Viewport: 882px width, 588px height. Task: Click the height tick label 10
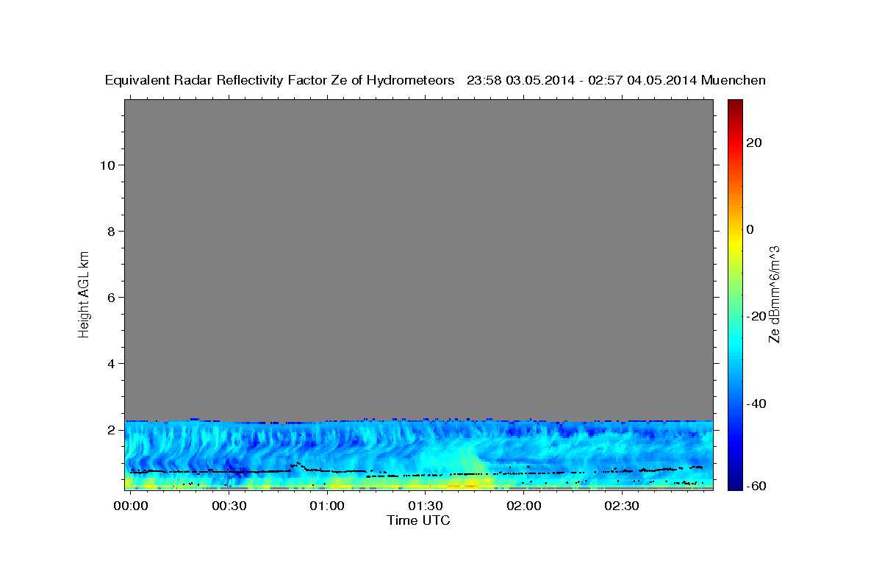[108, 165]
